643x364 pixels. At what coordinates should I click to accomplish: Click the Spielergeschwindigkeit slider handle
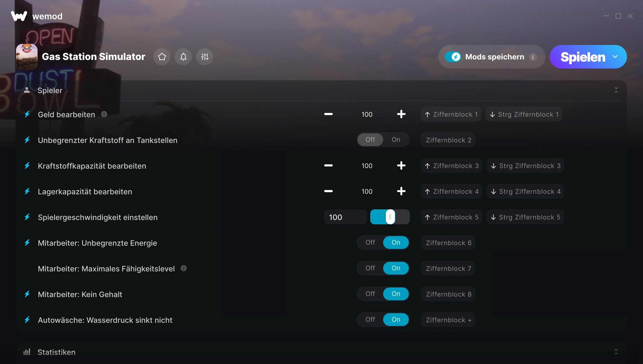click(x=390, y=217)
